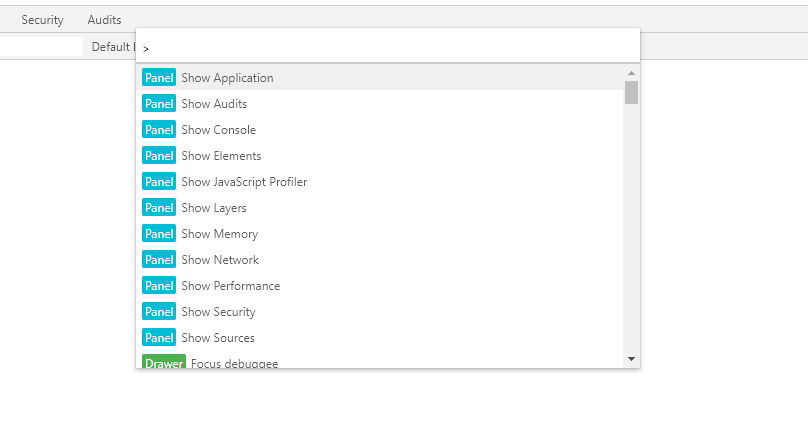
Task: Click the scrollbar down arrow
Action: [x=631, y=358]
